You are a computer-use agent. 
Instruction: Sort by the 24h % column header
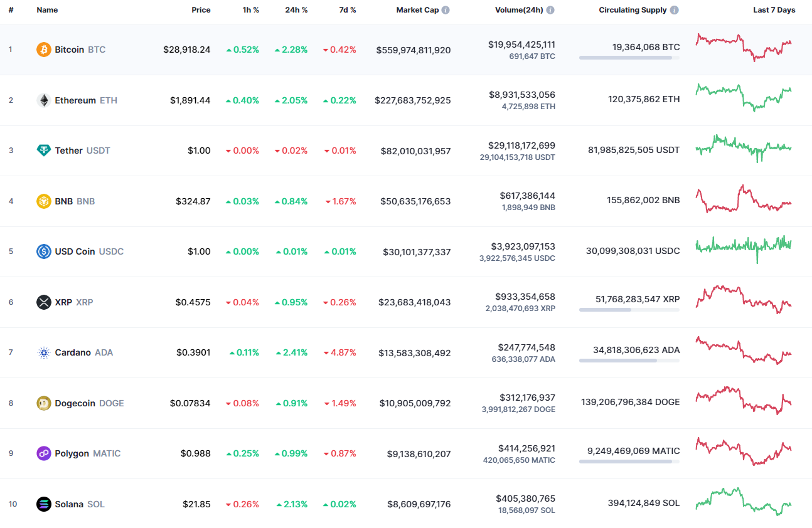click(x=296, y=9)
